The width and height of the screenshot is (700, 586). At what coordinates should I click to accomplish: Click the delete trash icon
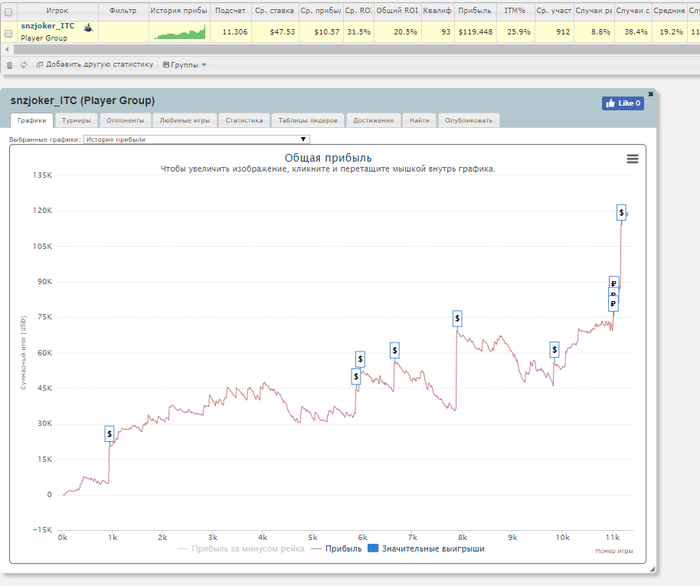[9, 65]
